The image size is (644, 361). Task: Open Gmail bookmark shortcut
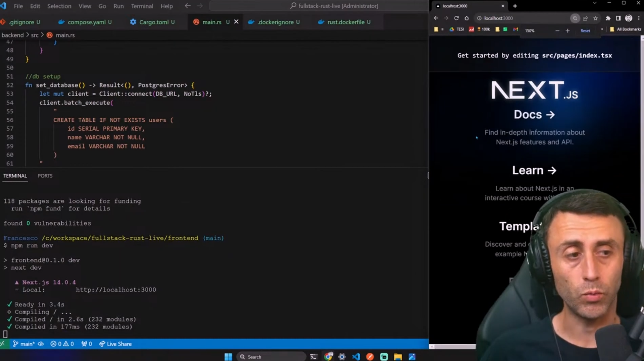[515, 29]
